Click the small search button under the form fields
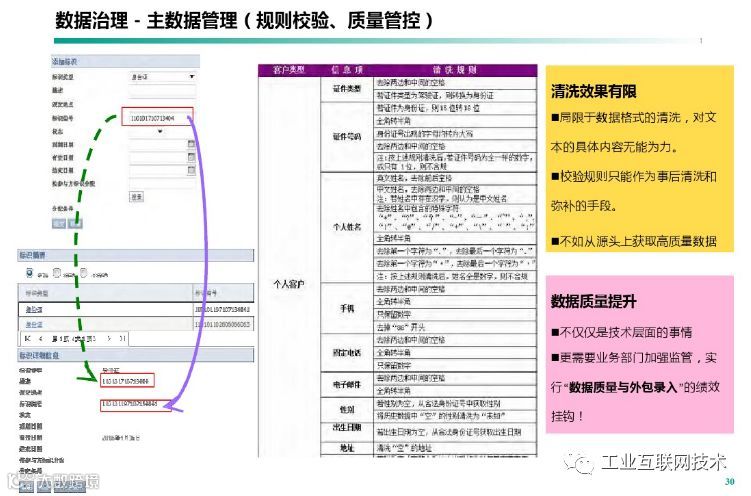Image resolution: width=751 pixels, height=496 pixels. click(x=137, y=197)
